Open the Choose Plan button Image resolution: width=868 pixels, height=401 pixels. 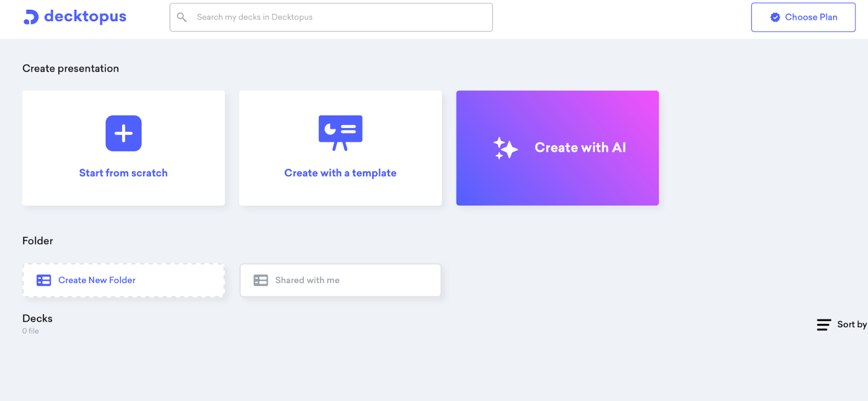pos(803,17)
